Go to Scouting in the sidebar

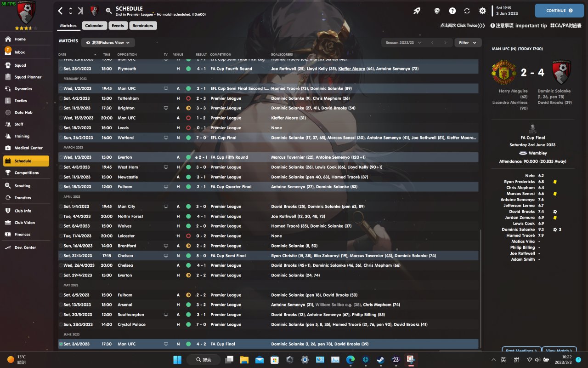(26, 186)
